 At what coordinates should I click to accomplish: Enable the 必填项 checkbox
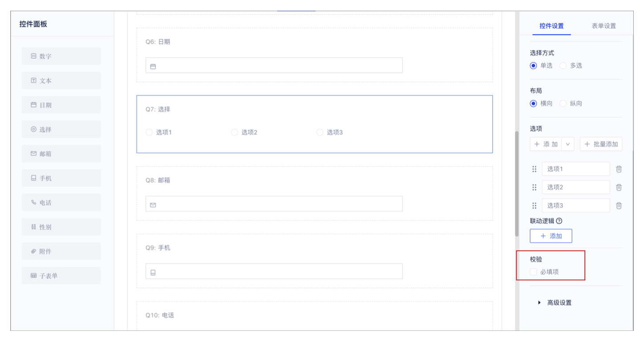pyautogui.click(x=534, y=272)
